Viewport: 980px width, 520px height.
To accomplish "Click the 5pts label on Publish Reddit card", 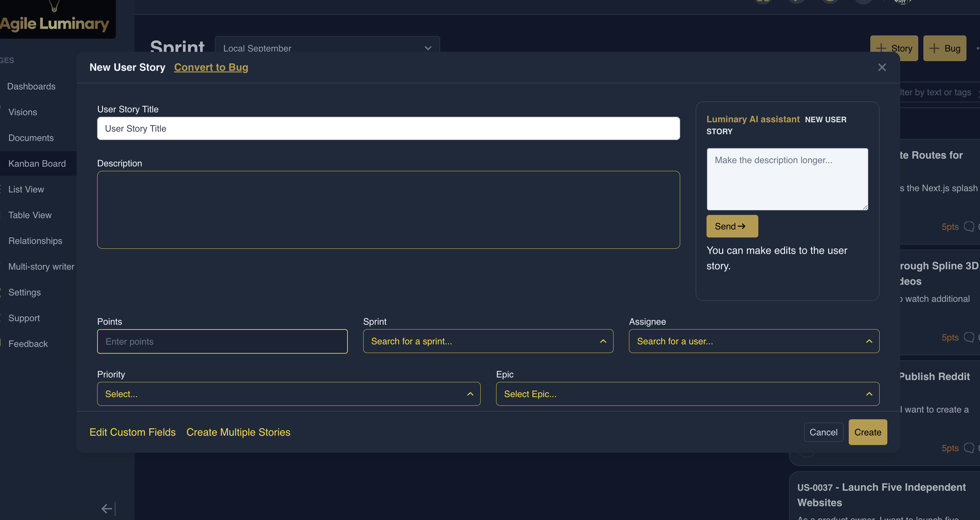I will coord(950,448).
